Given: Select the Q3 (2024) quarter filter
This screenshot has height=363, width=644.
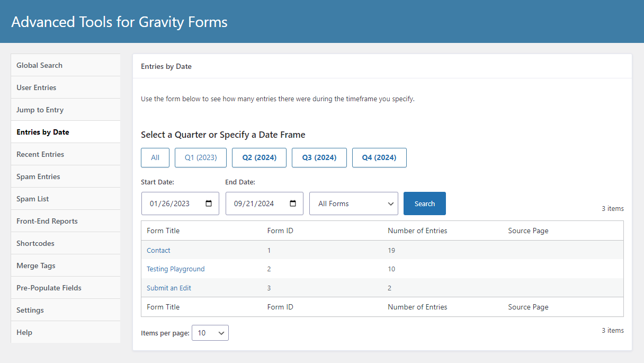Looking at the screenshot, I should (319, 157).
